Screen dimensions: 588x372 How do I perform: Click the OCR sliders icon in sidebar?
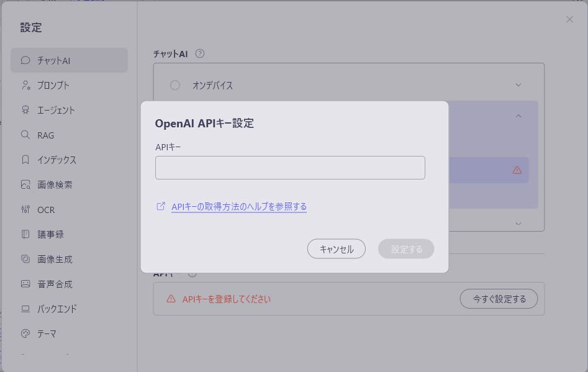25,209
